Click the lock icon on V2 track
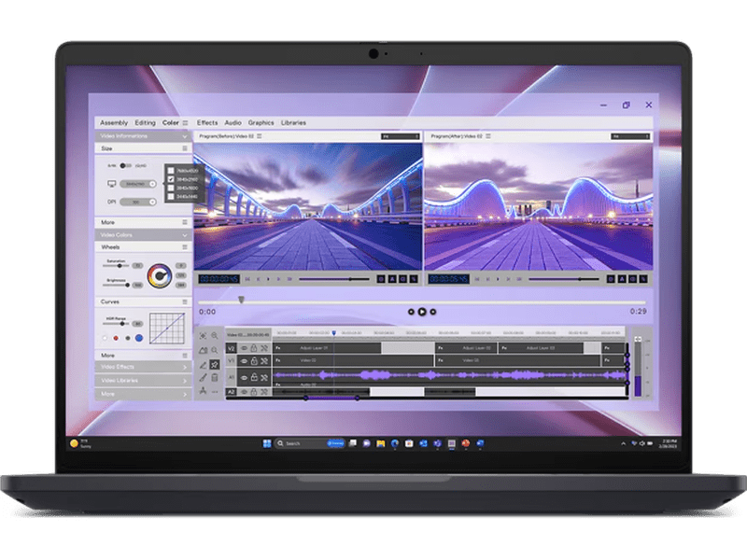 coord(254,348)
